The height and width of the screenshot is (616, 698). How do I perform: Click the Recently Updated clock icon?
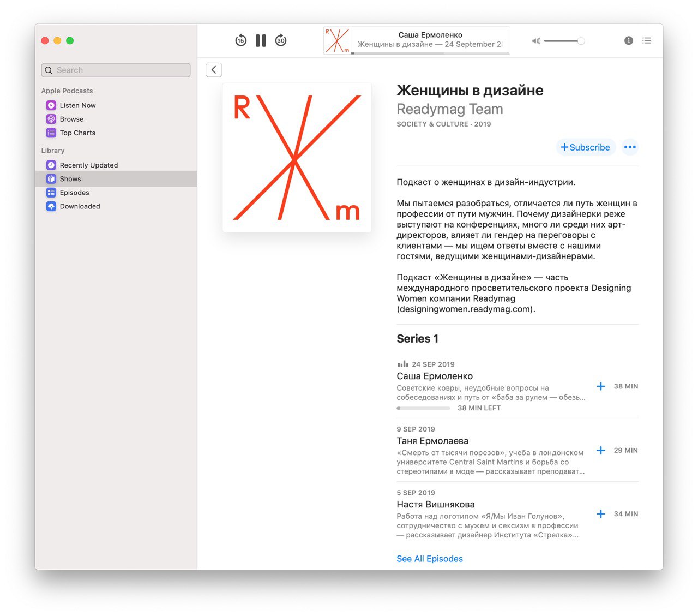click(x=51, y=165)
